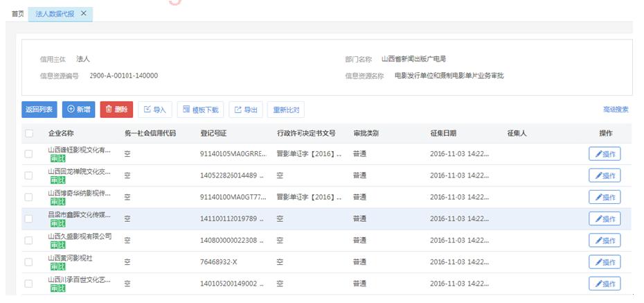The image size is (644, 303).
Task: Click the 征集日期 column header
Action: pyautogui.click(x=443, y=133)
